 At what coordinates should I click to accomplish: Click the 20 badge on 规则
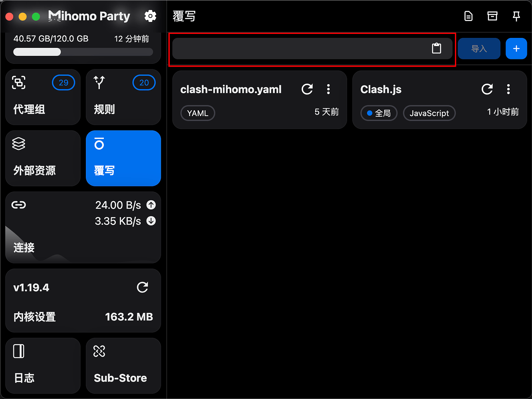point(144,83)
